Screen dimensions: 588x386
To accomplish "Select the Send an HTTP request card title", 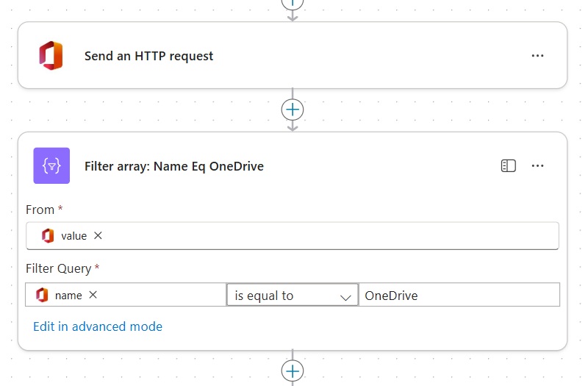I will (148, 56).
